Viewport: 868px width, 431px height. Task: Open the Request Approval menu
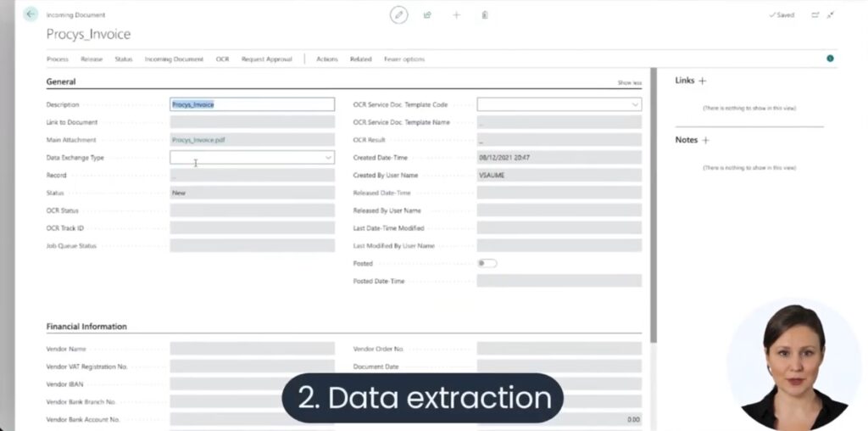[266, 59]
